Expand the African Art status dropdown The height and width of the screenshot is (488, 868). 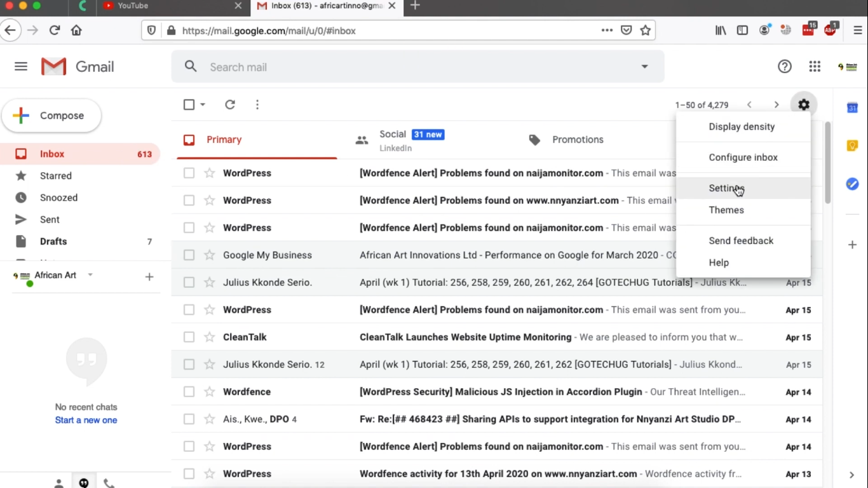click(x=90, y=275)
